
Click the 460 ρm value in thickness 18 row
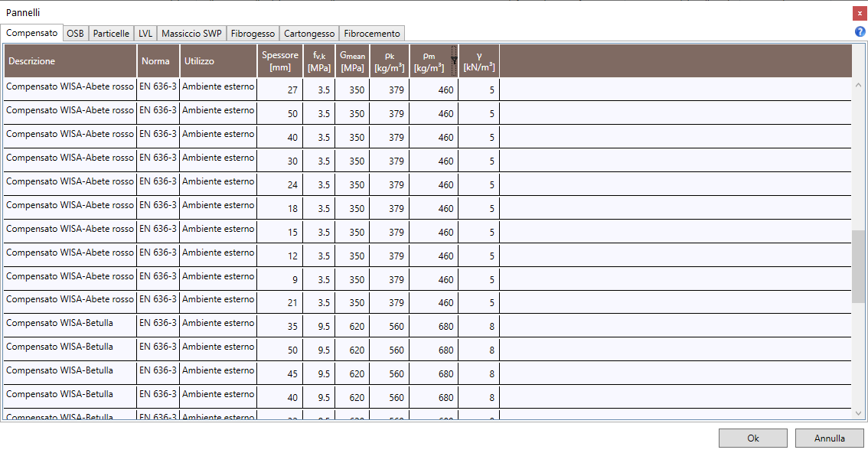point(445,209)
